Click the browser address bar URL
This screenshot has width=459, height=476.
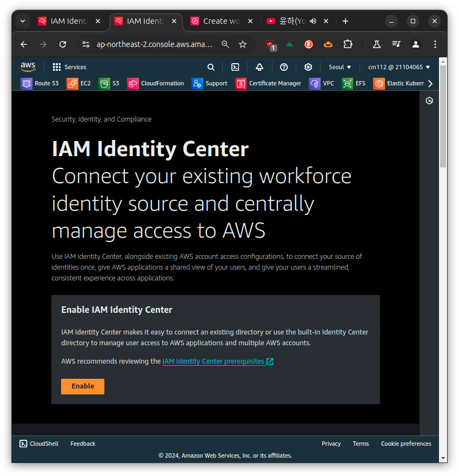pos(154,44)
